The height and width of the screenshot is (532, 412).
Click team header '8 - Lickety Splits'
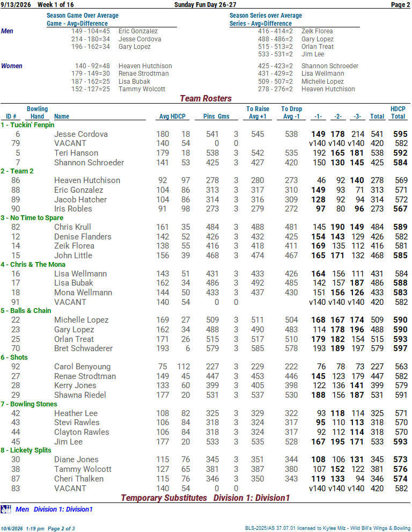26,450
